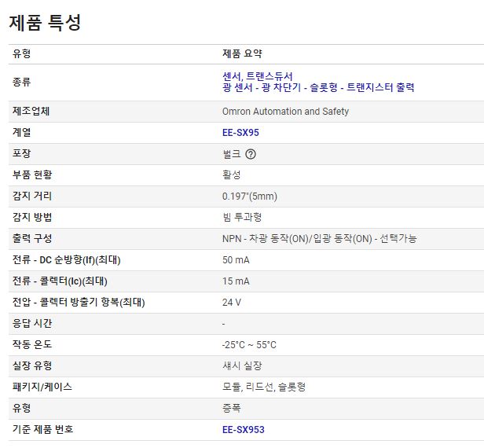Select the 감지 방법 row label
484x448 pixels.
(x=32, y=218)
